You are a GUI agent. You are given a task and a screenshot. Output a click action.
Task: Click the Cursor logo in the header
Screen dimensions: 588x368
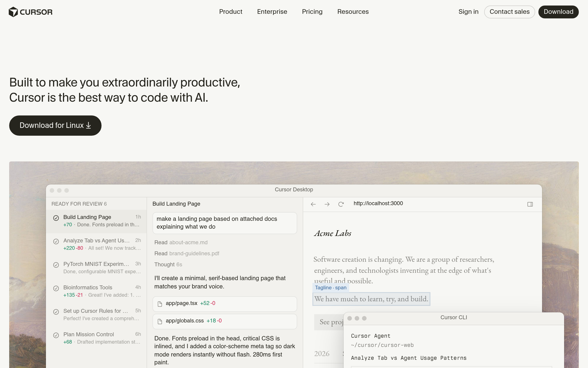coord(31,12)
